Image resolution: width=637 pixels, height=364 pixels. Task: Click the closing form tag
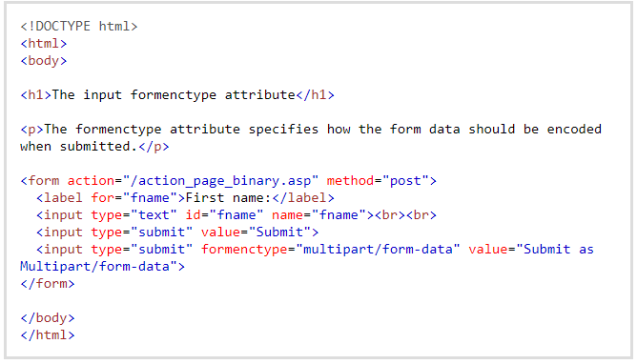[48, 284]
